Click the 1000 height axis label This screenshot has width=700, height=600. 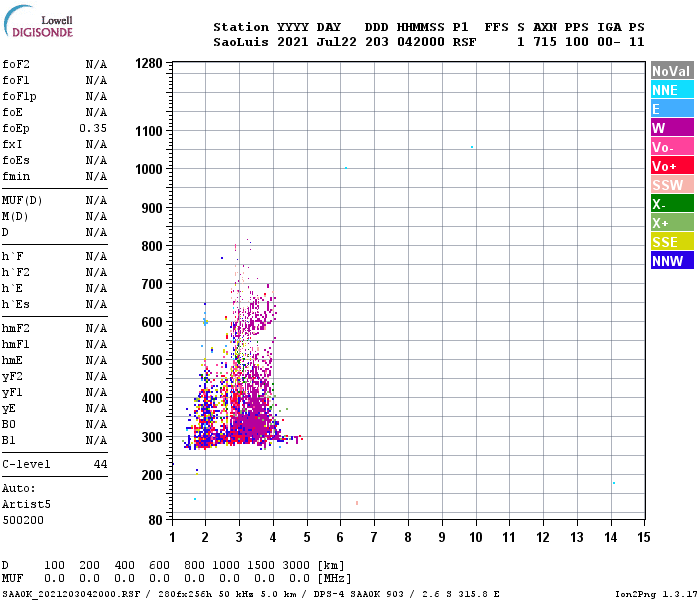coord(149,169)
